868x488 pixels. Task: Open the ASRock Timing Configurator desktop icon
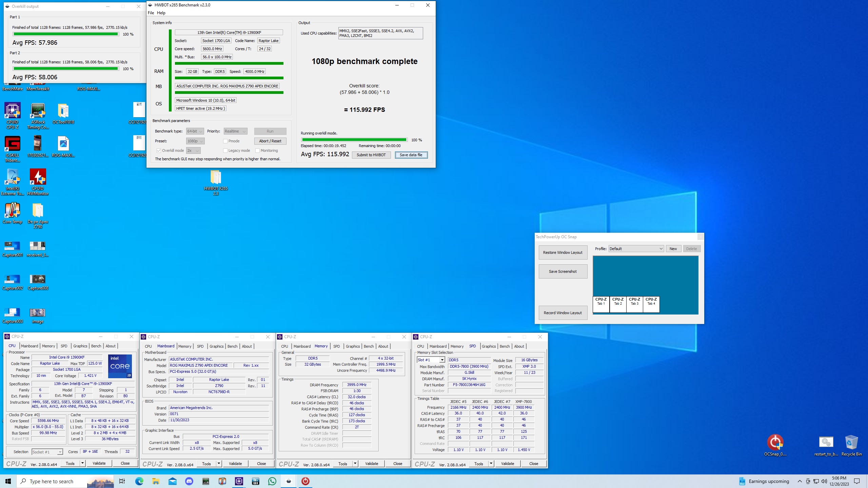[x=38, y=116]
